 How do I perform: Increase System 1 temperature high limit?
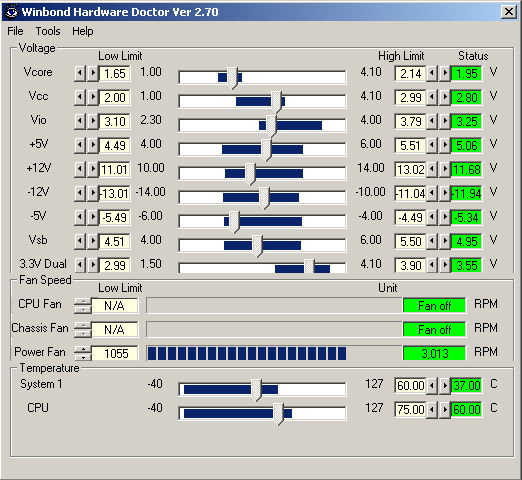445,385
